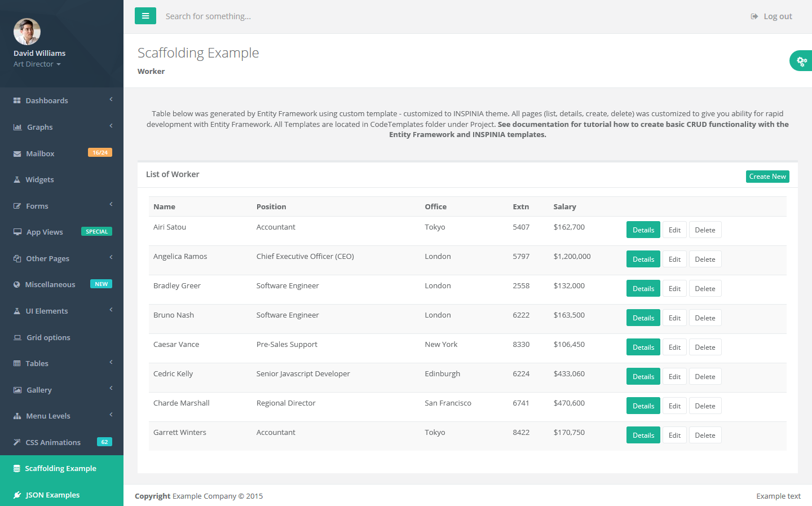
Task: Click the Mailbox envelope icon in sidebar
Action: click(x=17, y=154)
